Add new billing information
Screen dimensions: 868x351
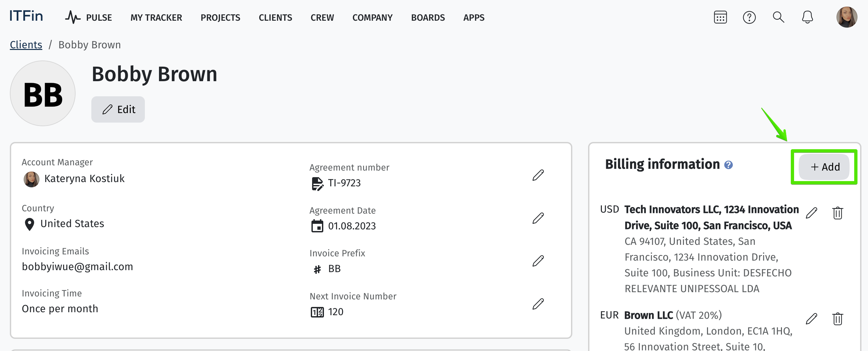point(824,167)
